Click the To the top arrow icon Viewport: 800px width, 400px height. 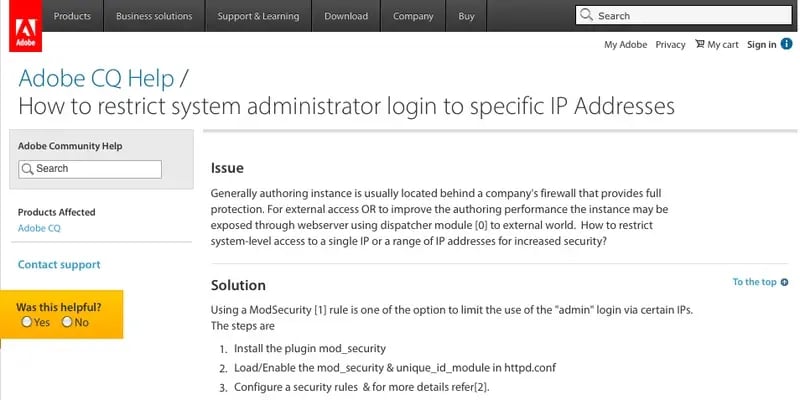(x=785, y=282)
